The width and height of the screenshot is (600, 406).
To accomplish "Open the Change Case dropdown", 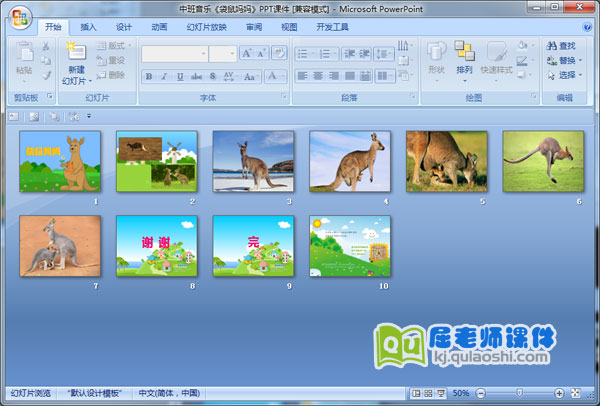I will (x=251, y=77).
